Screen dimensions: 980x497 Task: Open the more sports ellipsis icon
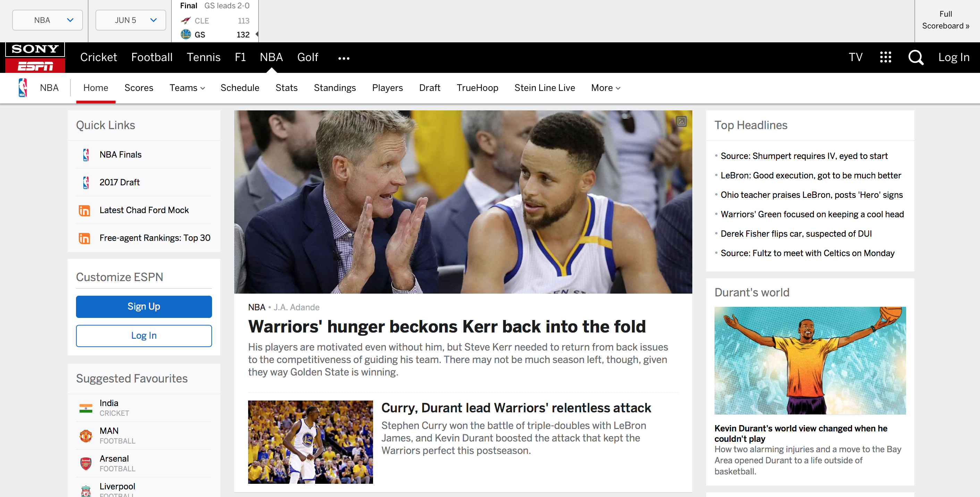344,58
